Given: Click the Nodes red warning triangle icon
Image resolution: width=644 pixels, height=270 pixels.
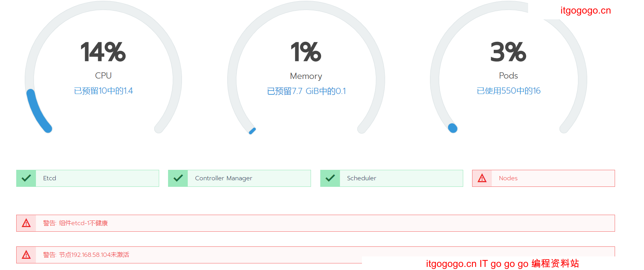Looking at the screenshot, I should tap(482, 178).
